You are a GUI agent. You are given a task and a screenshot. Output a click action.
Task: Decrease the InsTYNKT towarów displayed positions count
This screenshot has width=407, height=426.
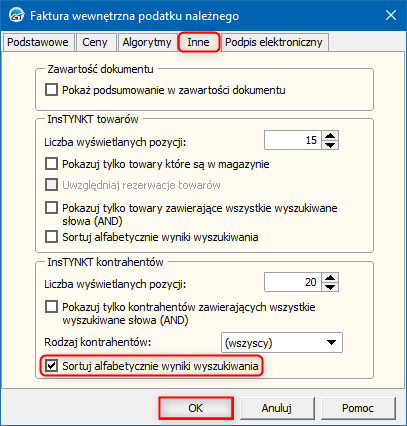point(330,145)
